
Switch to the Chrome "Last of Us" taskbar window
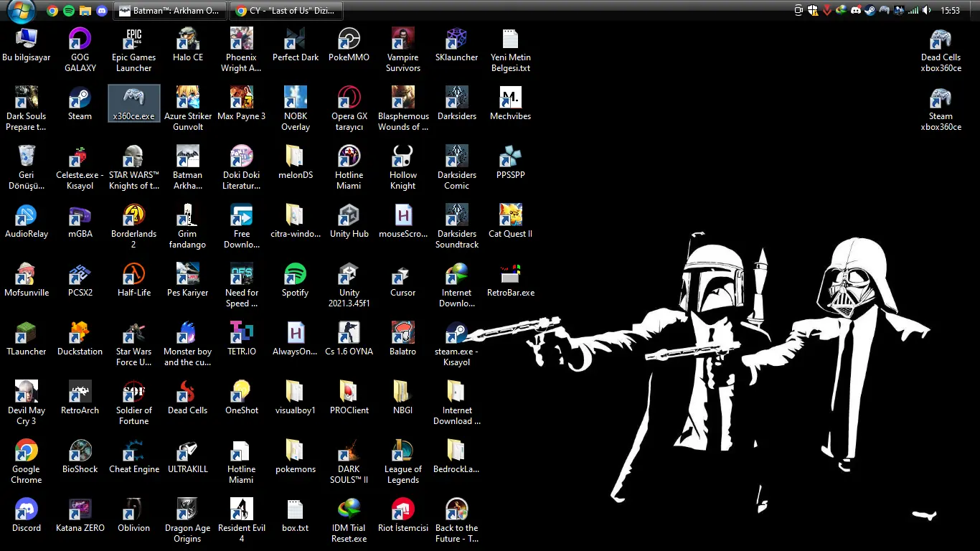(286, 11)
